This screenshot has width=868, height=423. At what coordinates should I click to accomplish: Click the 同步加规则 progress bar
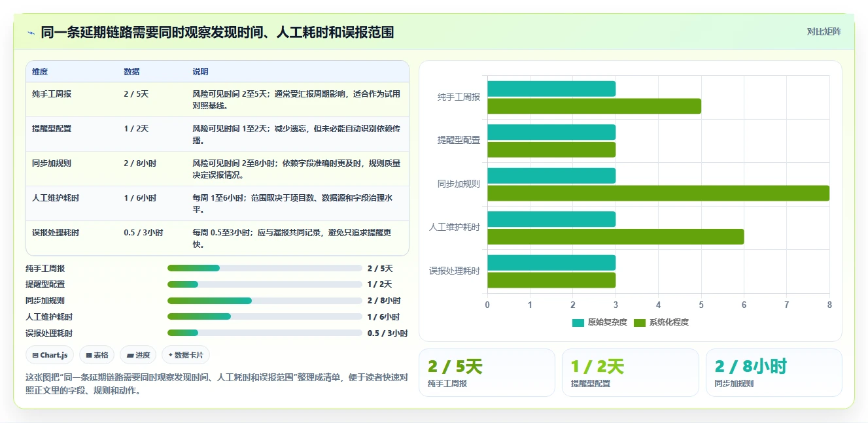[264, 301]
